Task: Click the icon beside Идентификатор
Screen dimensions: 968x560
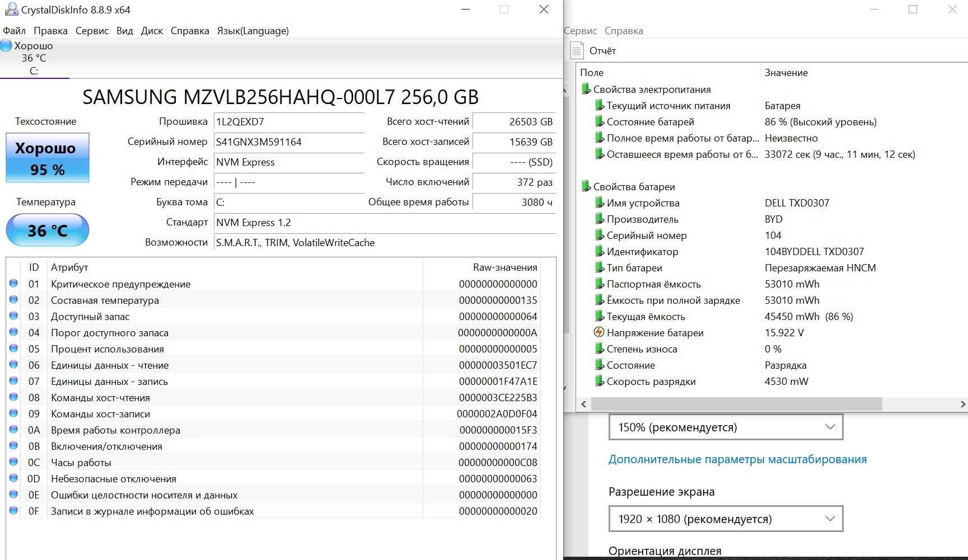Action: click(x=599, y=251)
